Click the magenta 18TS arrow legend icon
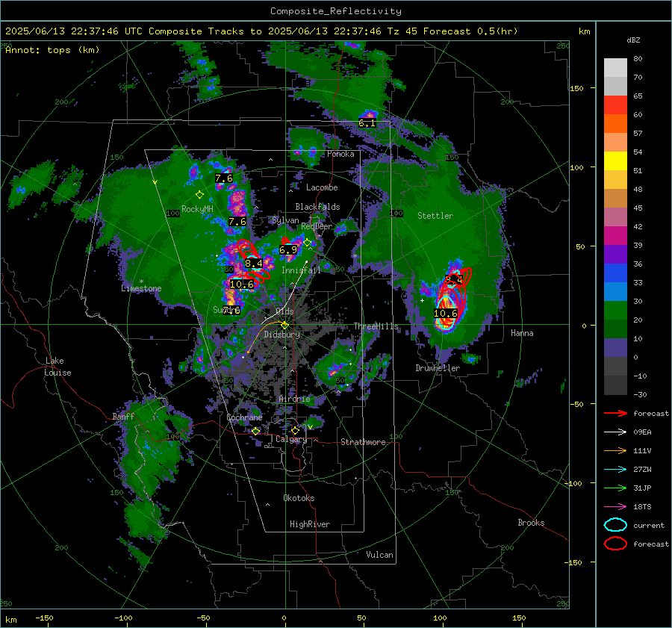 pyautogui.click(x=615, y=507)
